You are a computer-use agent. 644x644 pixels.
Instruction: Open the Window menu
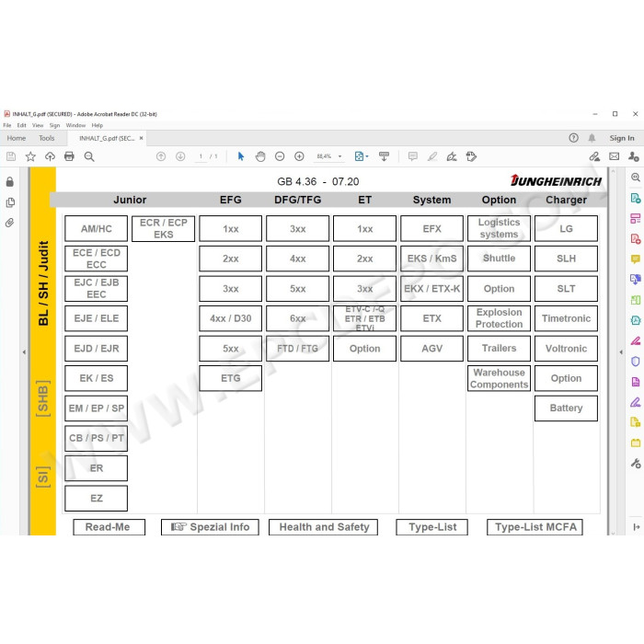tap(76, 125)
